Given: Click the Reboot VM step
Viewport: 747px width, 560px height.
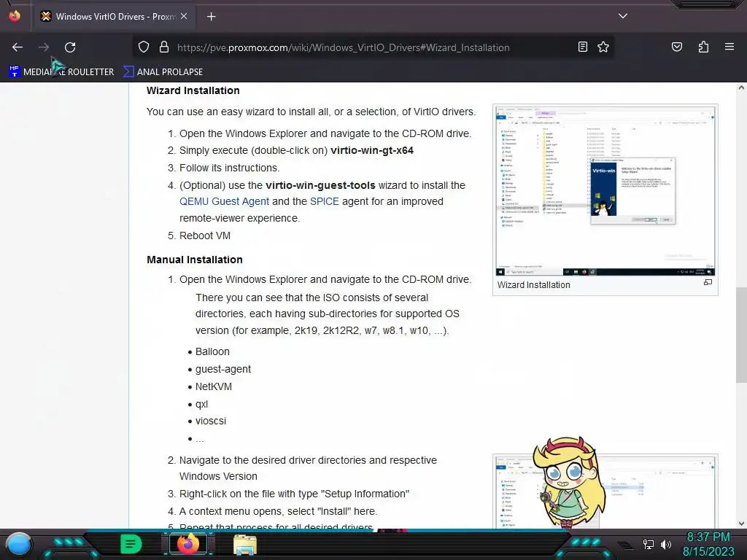Looking at the screenshot, I should click(205, 236).
